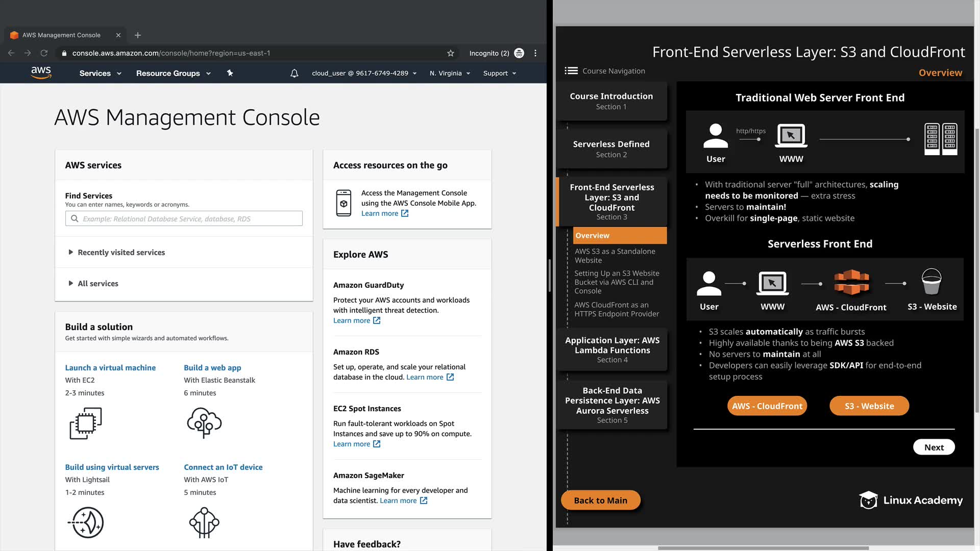Viewport: 980px width, 551px height.
Task: Click the Elastic Beanstalk cloud tree icon
Action: (x=204, y=422)
